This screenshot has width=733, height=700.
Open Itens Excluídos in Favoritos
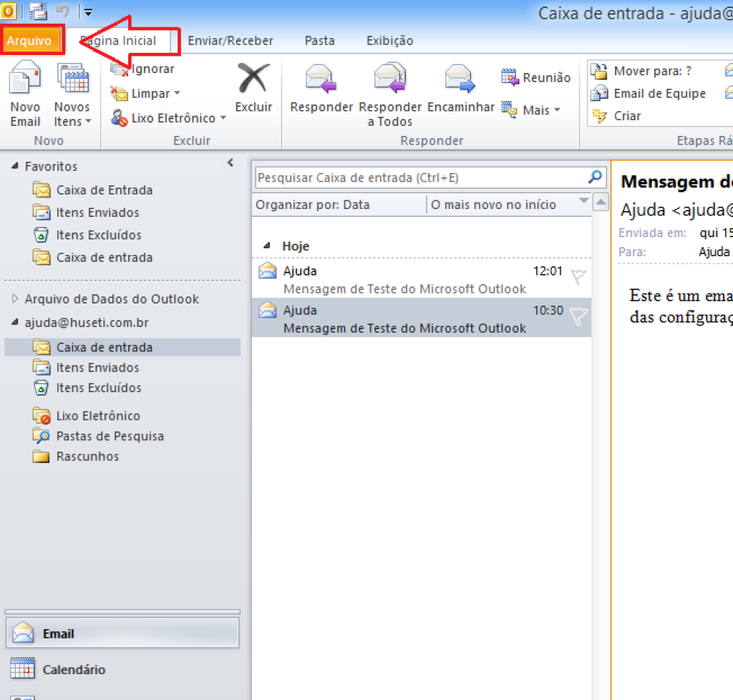pos(87,235)
